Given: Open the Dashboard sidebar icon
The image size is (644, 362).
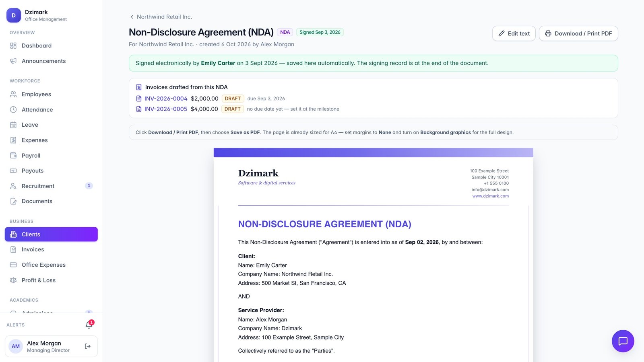Looking at the screenshot, I should pyautogui.click(x=13, y=45).
